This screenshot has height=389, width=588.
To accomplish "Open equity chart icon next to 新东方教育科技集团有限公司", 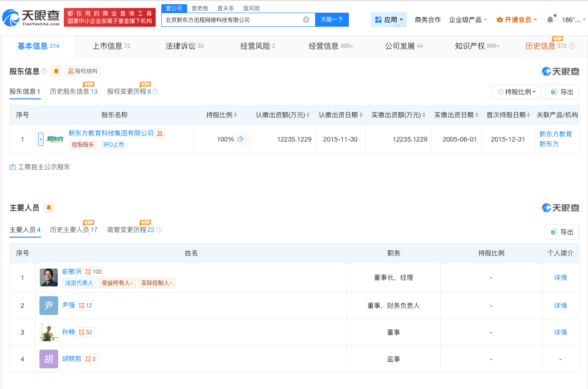I will [x=160, y=133].
